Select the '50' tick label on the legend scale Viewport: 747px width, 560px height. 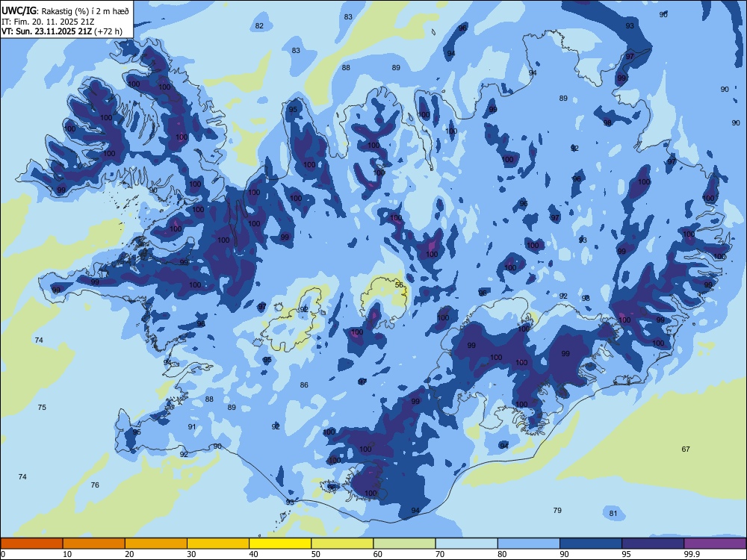point(316,554)
